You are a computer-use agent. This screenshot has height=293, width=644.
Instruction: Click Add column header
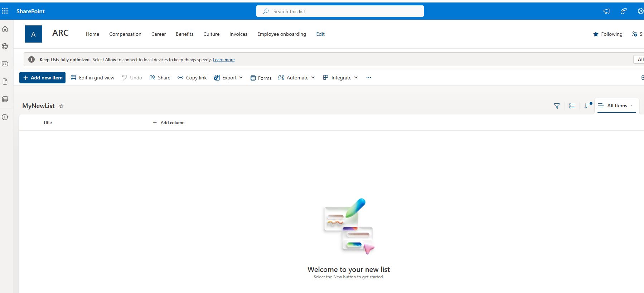point(169,123)
